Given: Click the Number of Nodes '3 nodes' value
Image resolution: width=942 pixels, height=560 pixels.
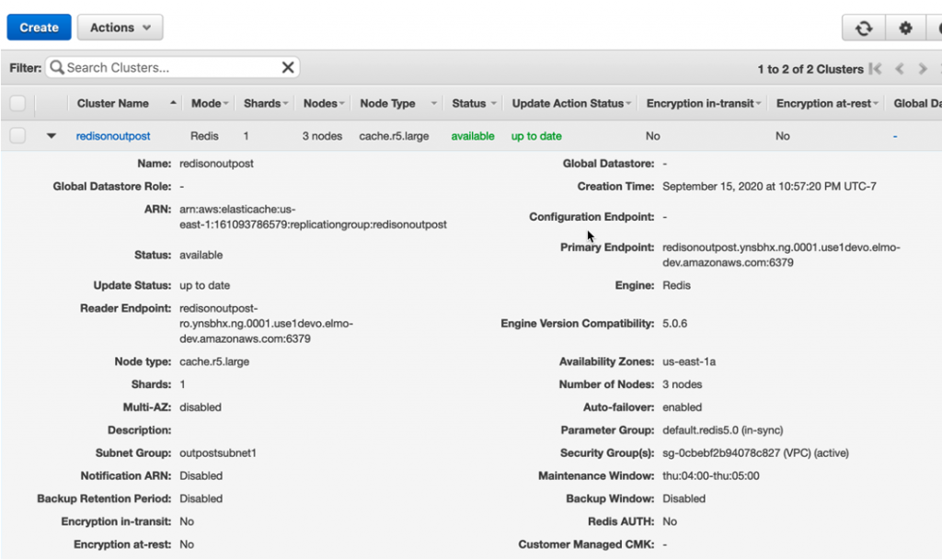Looking at the screenshot, I should coord(682,384).
